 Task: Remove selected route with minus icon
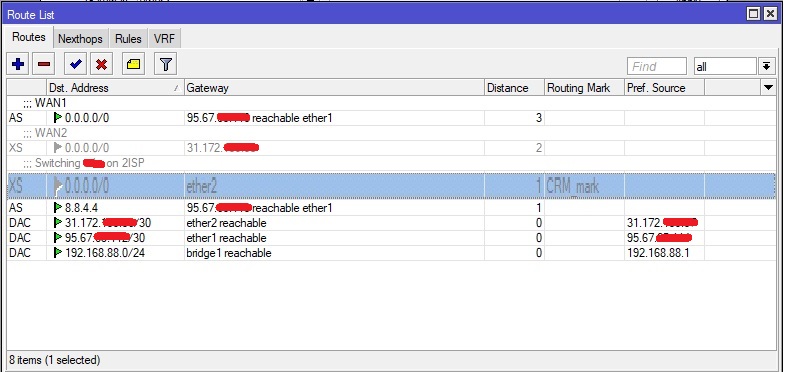(x=44, y=64)
